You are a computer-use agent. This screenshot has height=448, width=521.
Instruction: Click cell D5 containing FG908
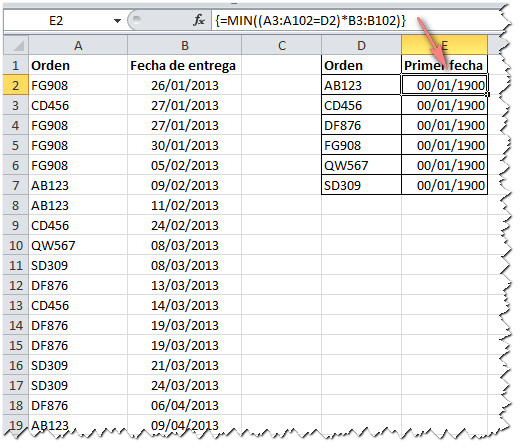361,145
